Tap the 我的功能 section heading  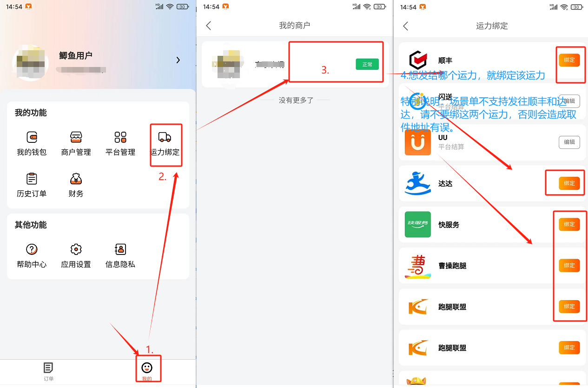[x=31, y=113]
